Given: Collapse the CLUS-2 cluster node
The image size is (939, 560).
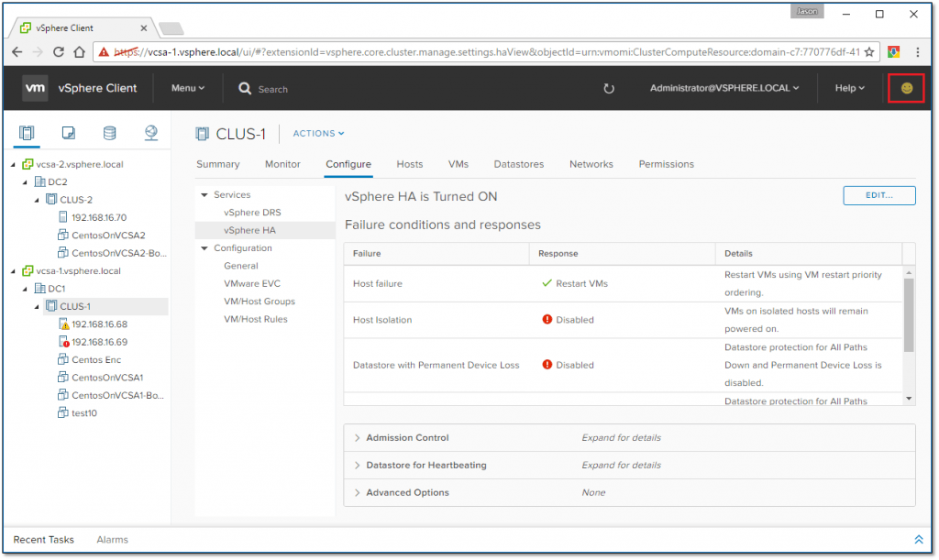Looking at the screenshot, I should [37, 200].
